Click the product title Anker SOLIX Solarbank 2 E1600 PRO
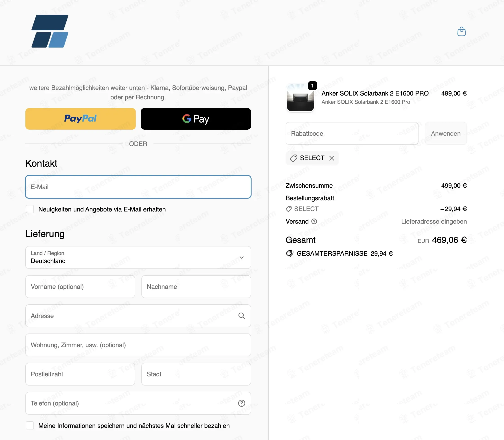Viewport: 504px width, 440px height. point(375,93)
